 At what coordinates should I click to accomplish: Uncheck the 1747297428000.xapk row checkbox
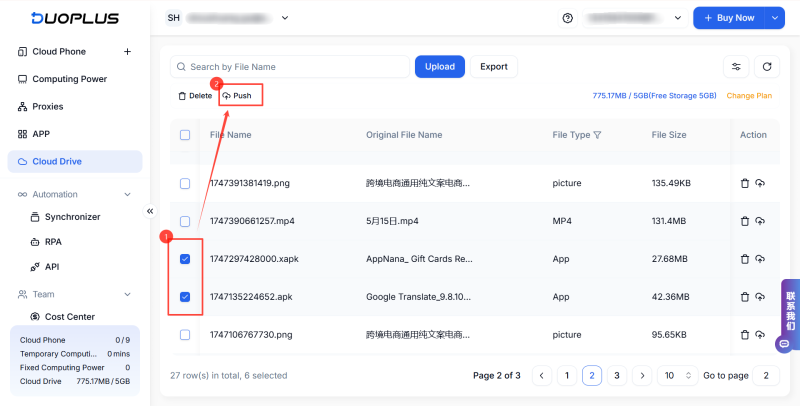pos(185,259)
